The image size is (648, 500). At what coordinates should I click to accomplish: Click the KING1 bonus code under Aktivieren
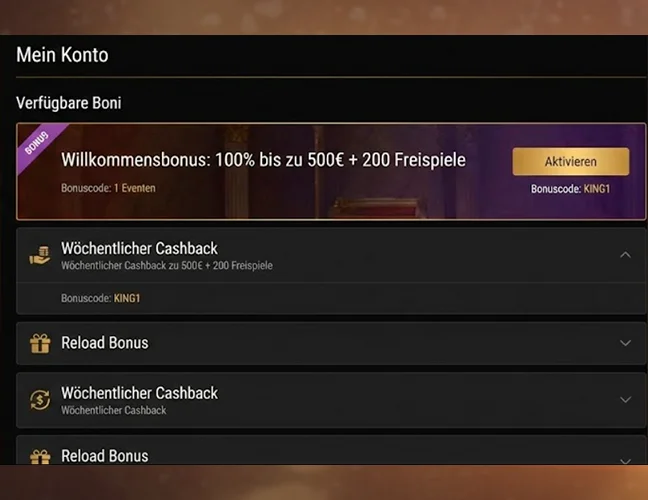[598, 188]
